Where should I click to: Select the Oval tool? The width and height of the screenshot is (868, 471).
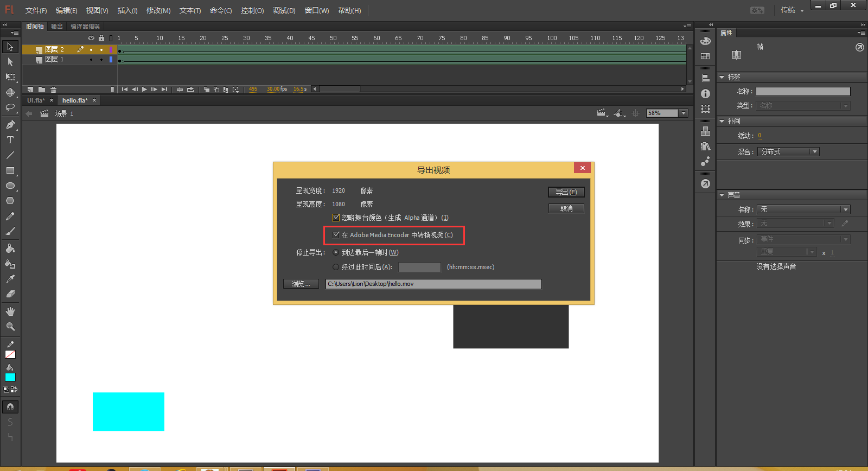click(x=10, y=186)
